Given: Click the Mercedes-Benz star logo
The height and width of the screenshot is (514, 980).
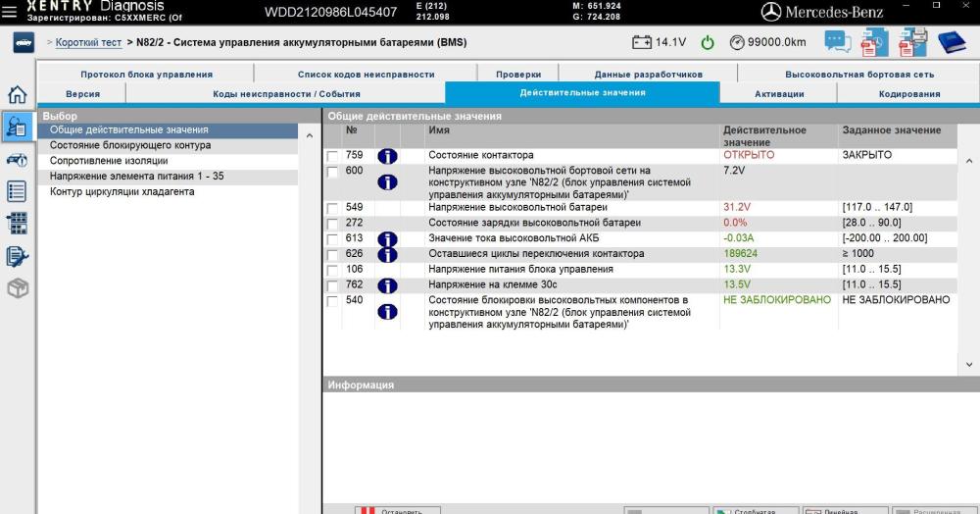Looking at the screenshot, I should coord(770,12).
